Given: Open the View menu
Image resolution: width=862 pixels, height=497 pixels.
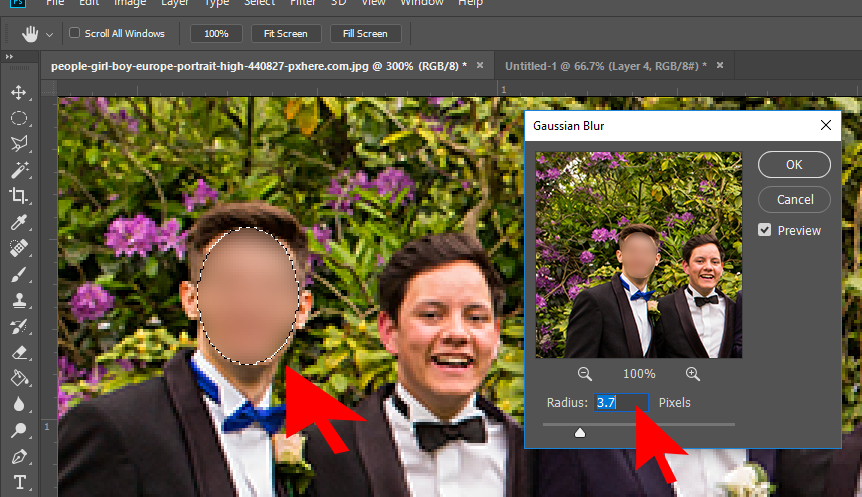Looking at the screenshot, I should (x=373, y=3).
